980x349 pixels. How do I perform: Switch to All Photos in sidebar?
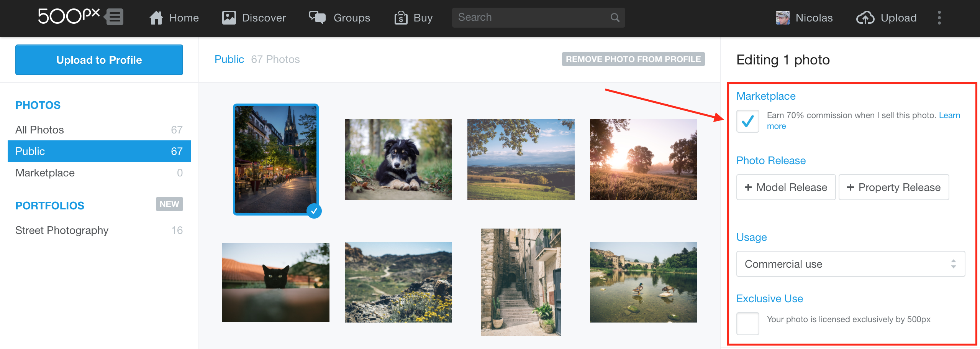coord(39,129)
